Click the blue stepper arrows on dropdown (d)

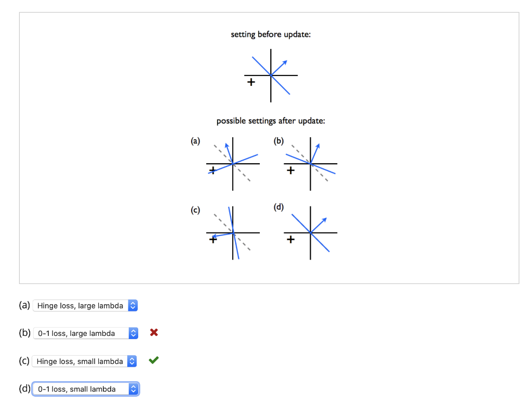[132, 388]
